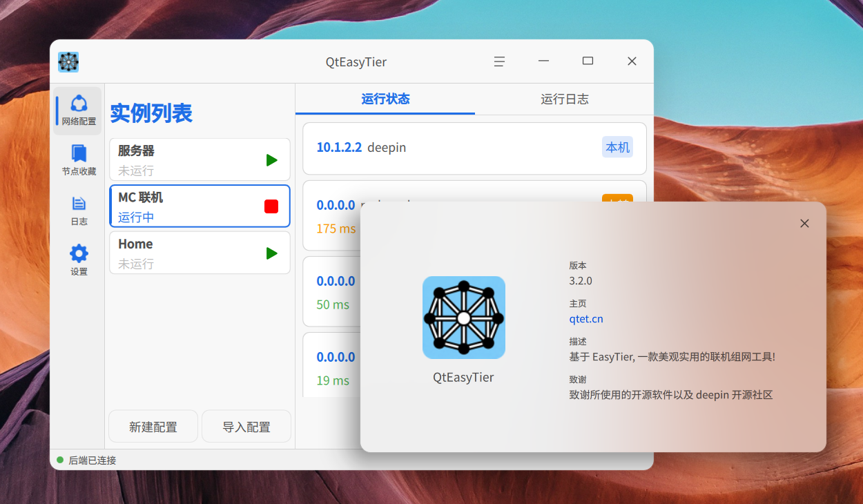The width and height of the screenshot is (863, 504).
Task: Open the 设置 settings gear page
Action: (79, 260)
